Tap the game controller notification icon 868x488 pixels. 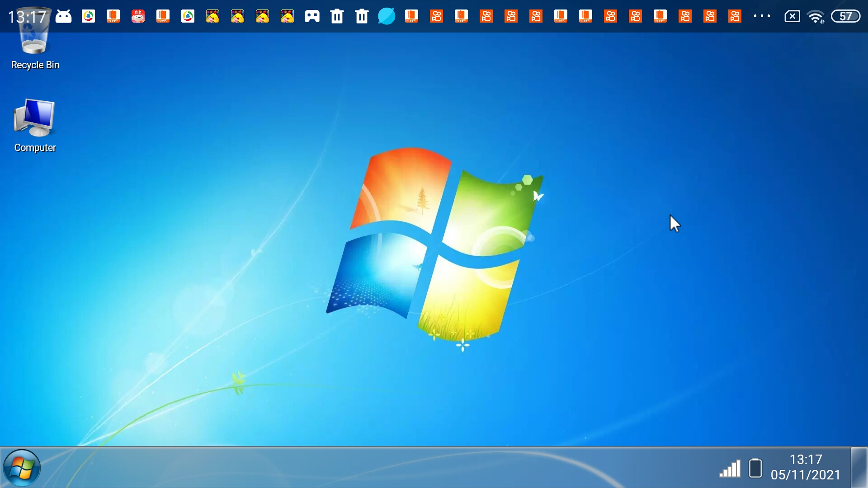pos(312,17)
